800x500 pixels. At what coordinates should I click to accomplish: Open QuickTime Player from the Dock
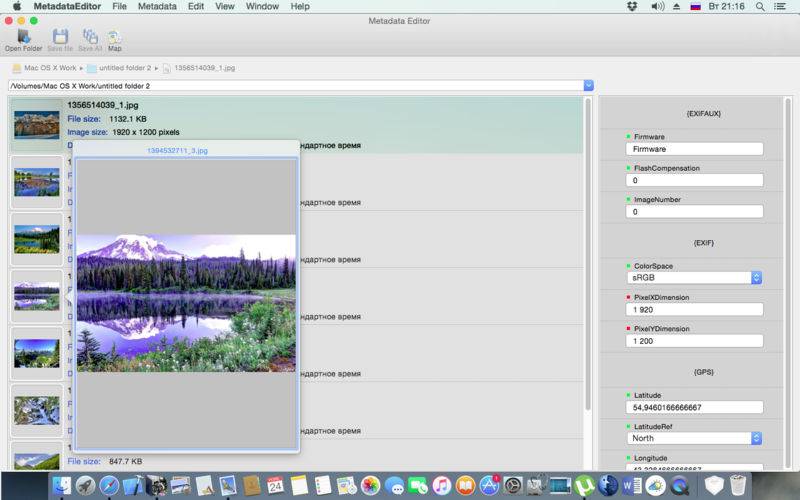tap(679, 485)
